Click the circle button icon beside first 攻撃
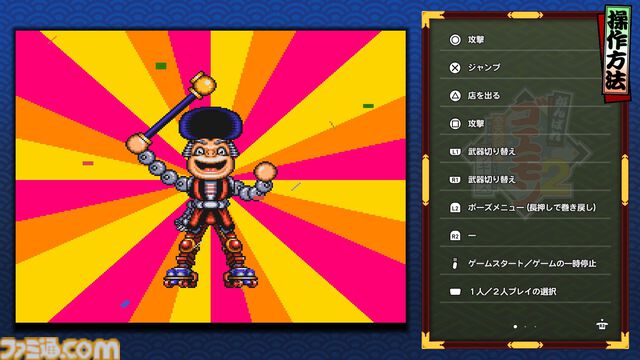 455,40
